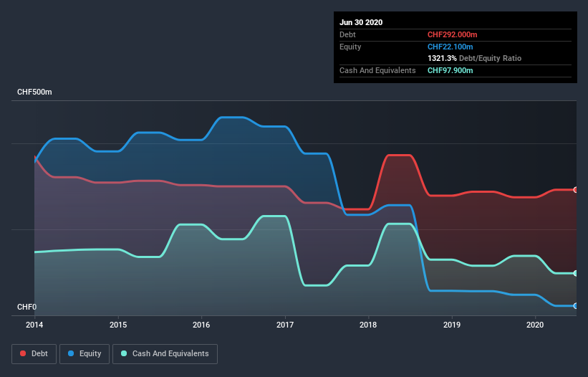
Task: Select the blue Equity endpoint marker
Action: tap(576, 306)
